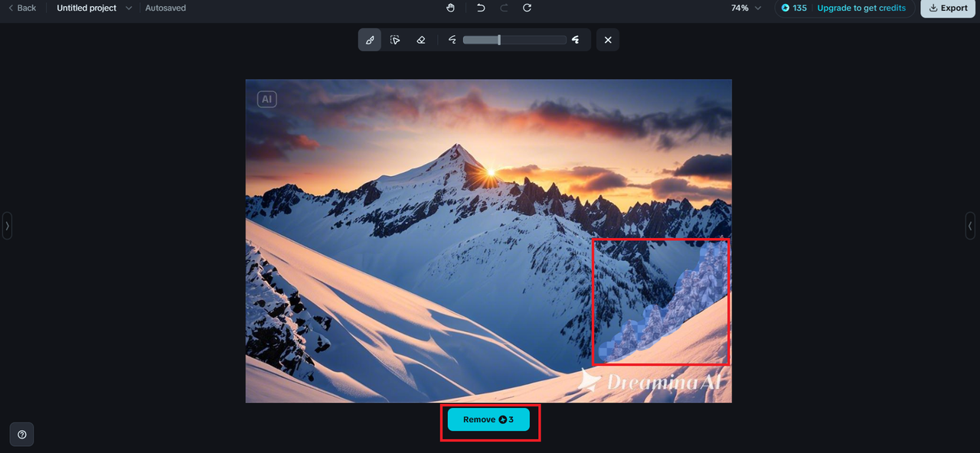Click Upgrade to get credits link

pyautogui.click(x=861, y=8)
